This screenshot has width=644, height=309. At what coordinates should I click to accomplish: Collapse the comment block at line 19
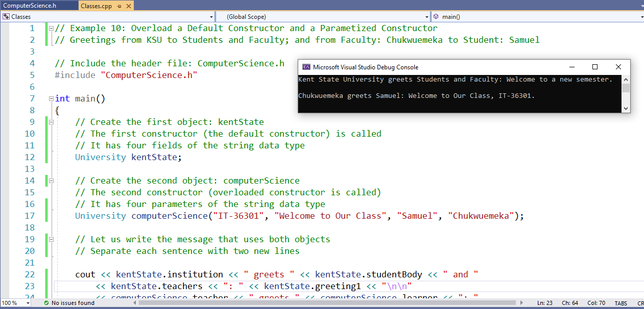tap(51, 240)
